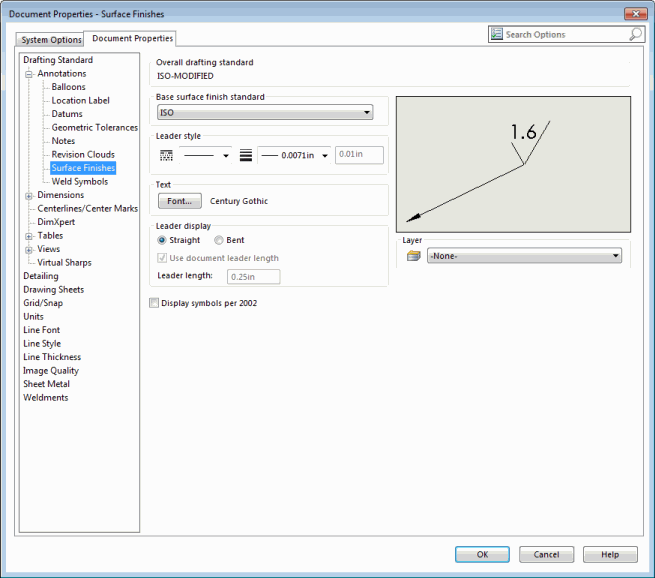Image resolution: width=655 pixels, height=578 pixels.
Task: Click the leader line thickness icon
Action: pos(246,155)
